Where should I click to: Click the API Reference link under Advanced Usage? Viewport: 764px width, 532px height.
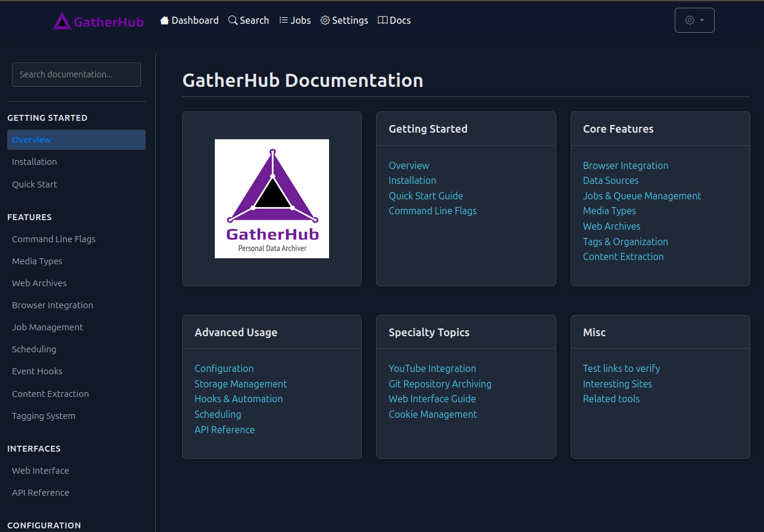click(224, 429)
